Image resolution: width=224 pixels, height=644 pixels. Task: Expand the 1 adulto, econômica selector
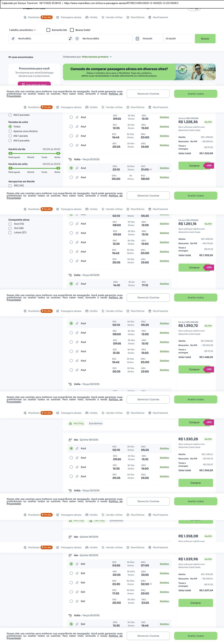(x=22, y=30)
